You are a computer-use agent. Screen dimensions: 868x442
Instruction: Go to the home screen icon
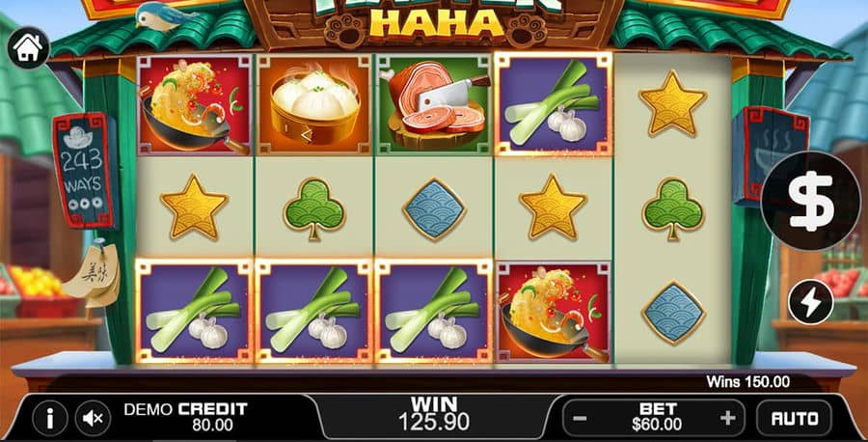(28, 48)
